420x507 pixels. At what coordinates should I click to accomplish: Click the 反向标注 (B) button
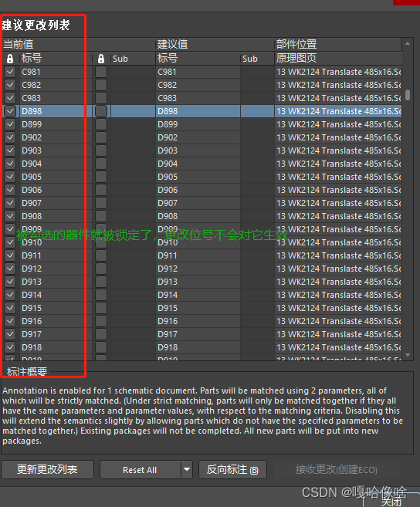(x=232, y=469)
